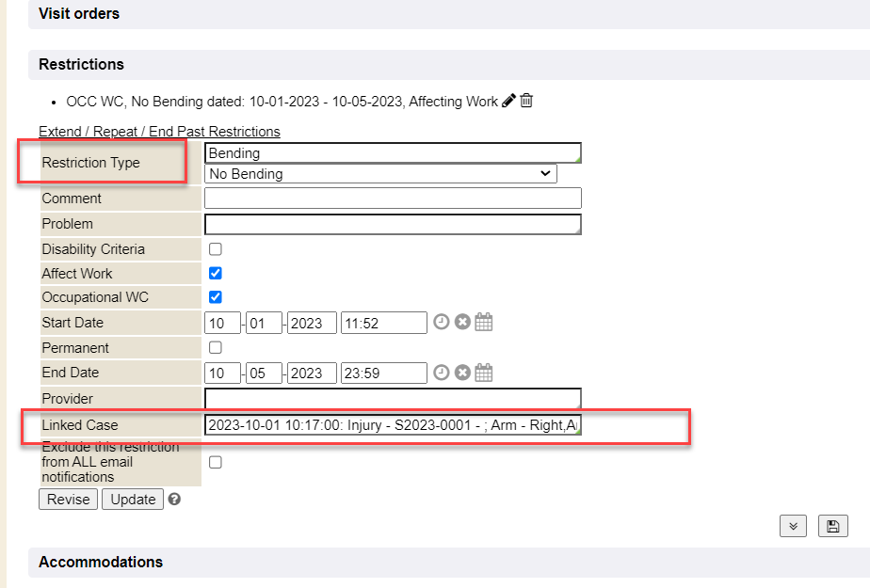Click the help question mark beside Update
Viewport: 870px width, 588px height.
(174, 500)
